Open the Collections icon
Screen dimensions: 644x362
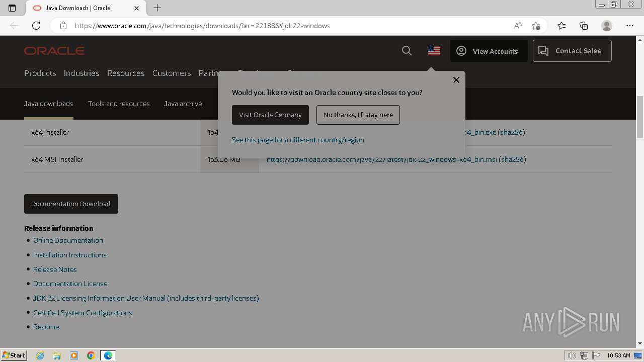[x=584, y=26]
